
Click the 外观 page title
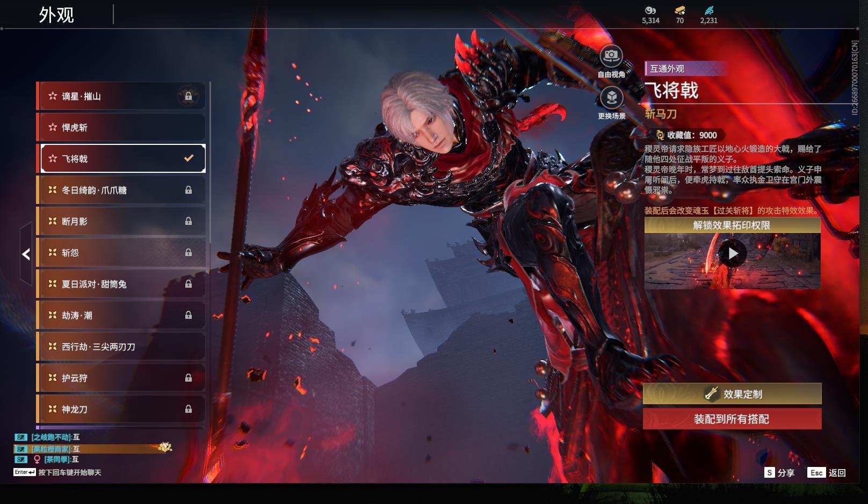coord(56,14)
